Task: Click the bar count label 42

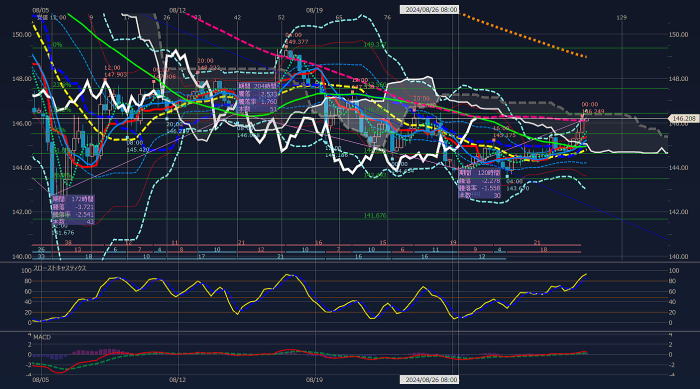Action: point(238,17)
